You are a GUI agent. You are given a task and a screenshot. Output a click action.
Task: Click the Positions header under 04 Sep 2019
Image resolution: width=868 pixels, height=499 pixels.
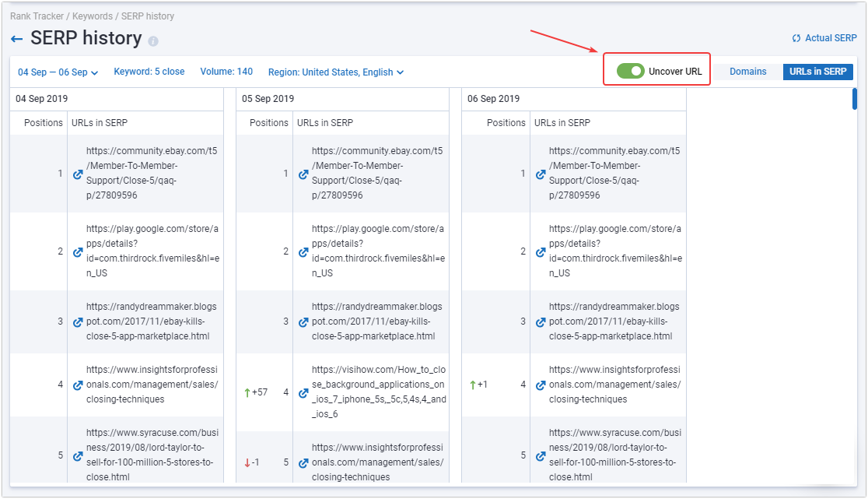pyautogui.click(x=44, y=123)
